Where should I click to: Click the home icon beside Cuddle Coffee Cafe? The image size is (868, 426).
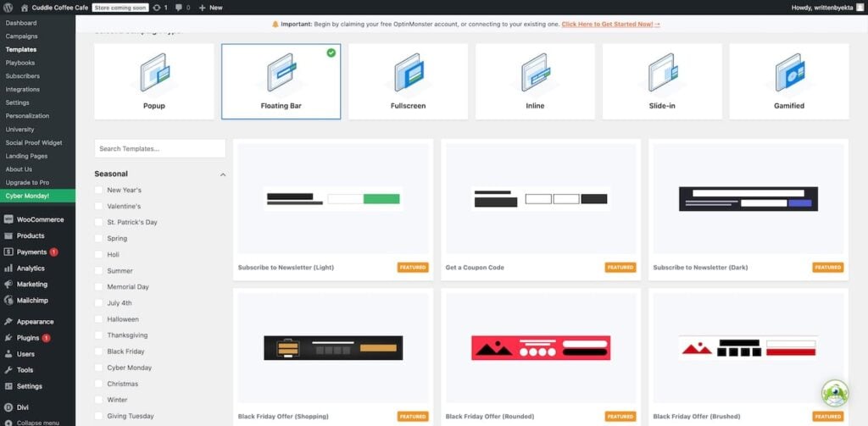(x=25, y=8)
